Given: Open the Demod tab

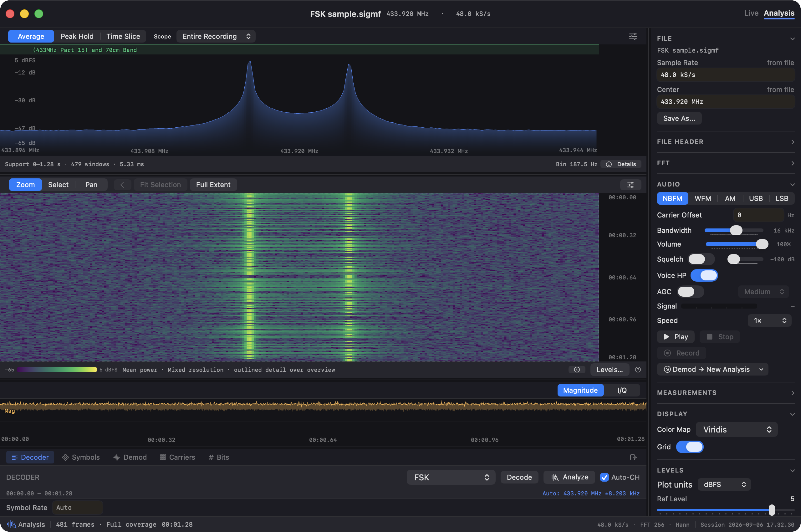Looking at the screenshot, I should coord(130,457).
